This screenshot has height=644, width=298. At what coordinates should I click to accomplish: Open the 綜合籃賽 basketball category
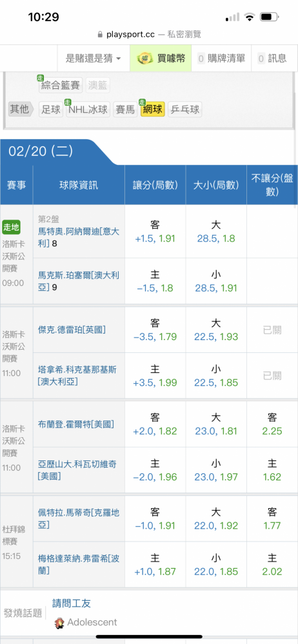pyautogui.click(x=61, y=85)
